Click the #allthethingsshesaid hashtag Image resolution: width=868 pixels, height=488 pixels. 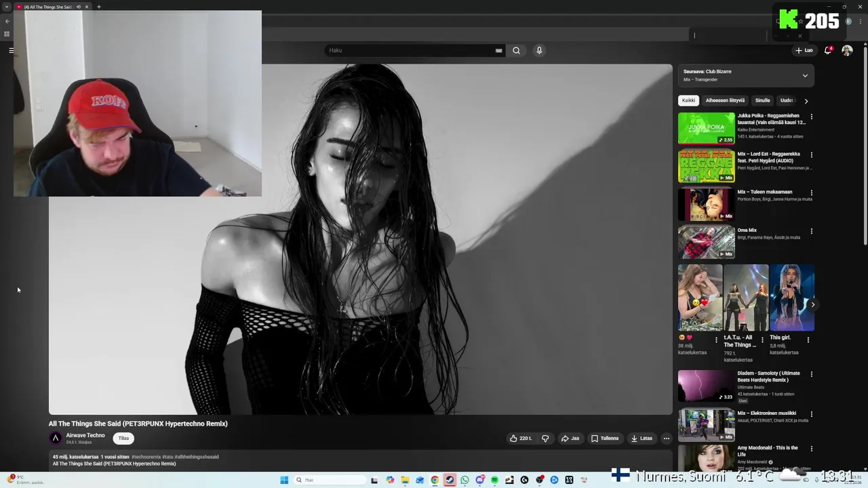[197, 457]
